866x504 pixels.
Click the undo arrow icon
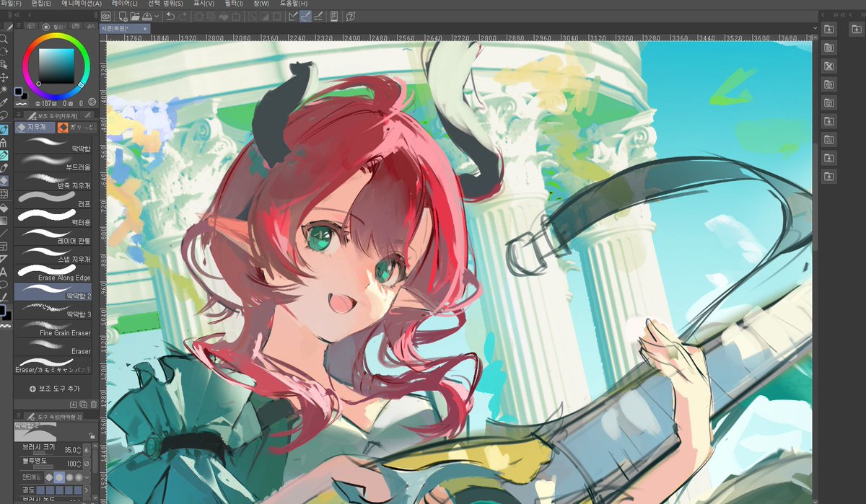click(170, 16)
